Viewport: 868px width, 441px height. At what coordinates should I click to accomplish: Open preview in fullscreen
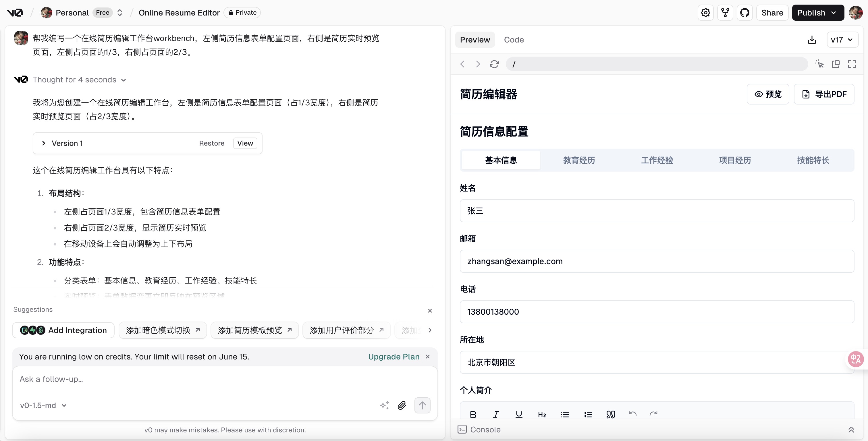852,64
